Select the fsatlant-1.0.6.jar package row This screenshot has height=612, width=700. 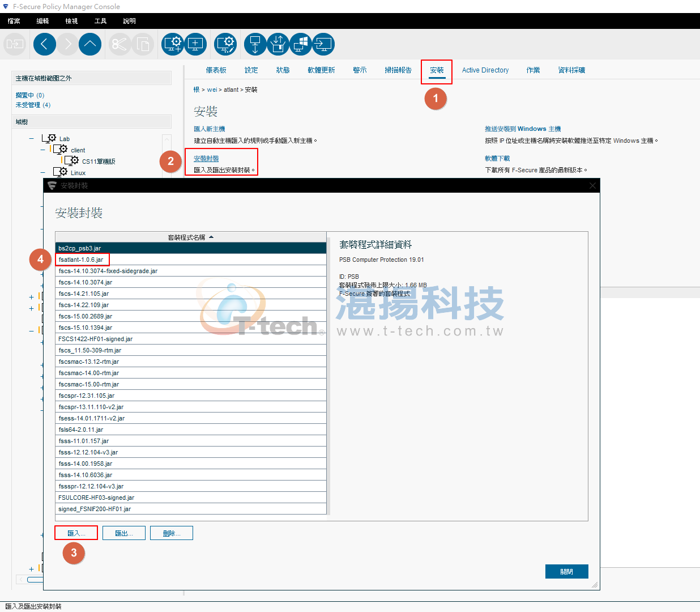pos(191,260)
